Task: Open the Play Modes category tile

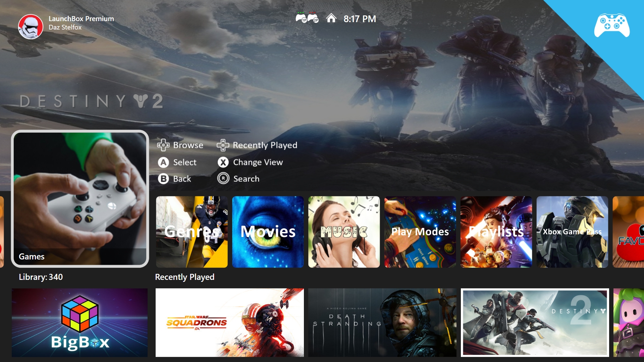Action: coord(420,232)
